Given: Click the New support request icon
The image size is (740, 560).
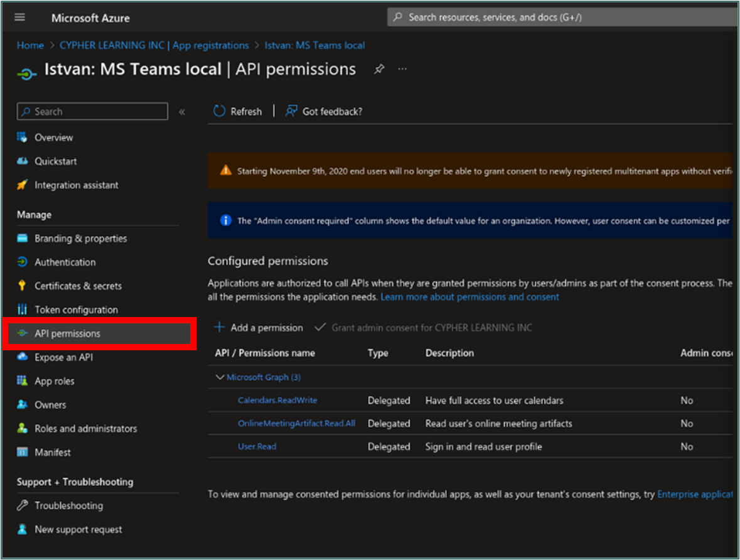Looking at the screenshot, I should (x=22, y=529).
